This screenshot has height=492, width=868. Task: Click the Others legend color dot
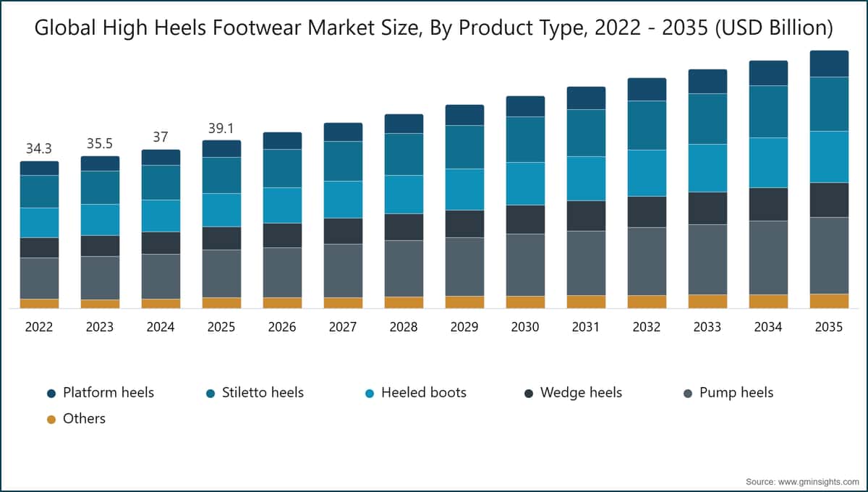51,418
